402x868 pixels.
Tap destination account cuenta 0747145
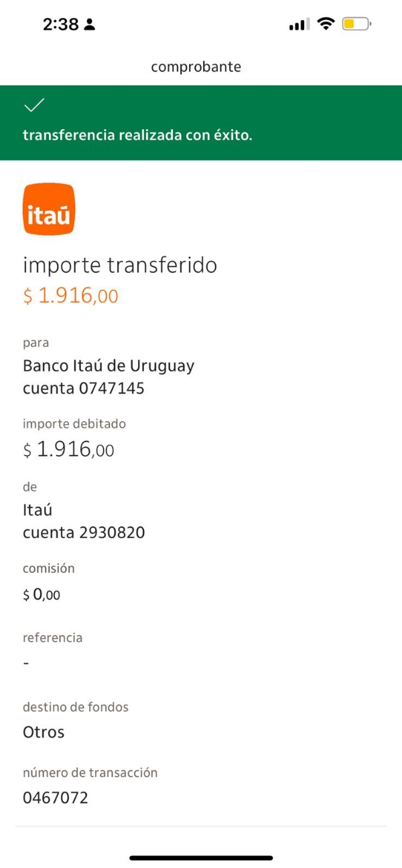[84, 388]
